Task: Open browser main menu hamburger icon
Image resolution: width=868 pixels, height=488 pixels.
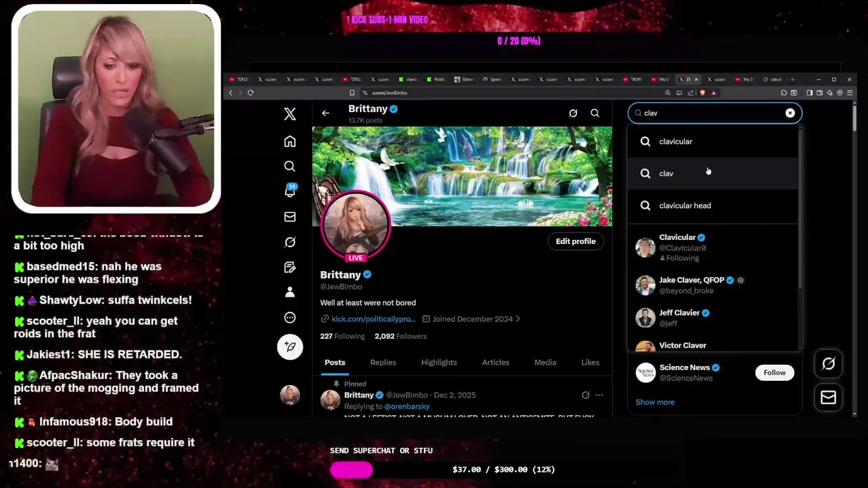Action: point(850,93)
